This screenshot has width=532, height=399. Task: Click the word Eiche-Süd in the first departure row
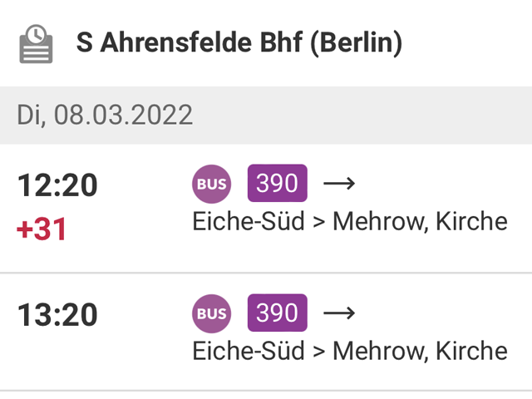(248, 221)
